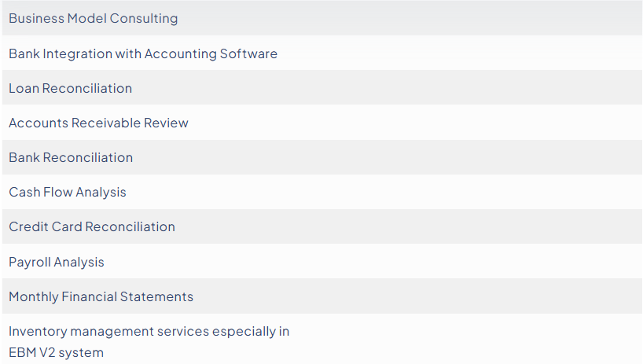The height and width of the screenshot is (364, 643).
Task: Select the Bank Reconciliation list item
Action: (322, 157)
